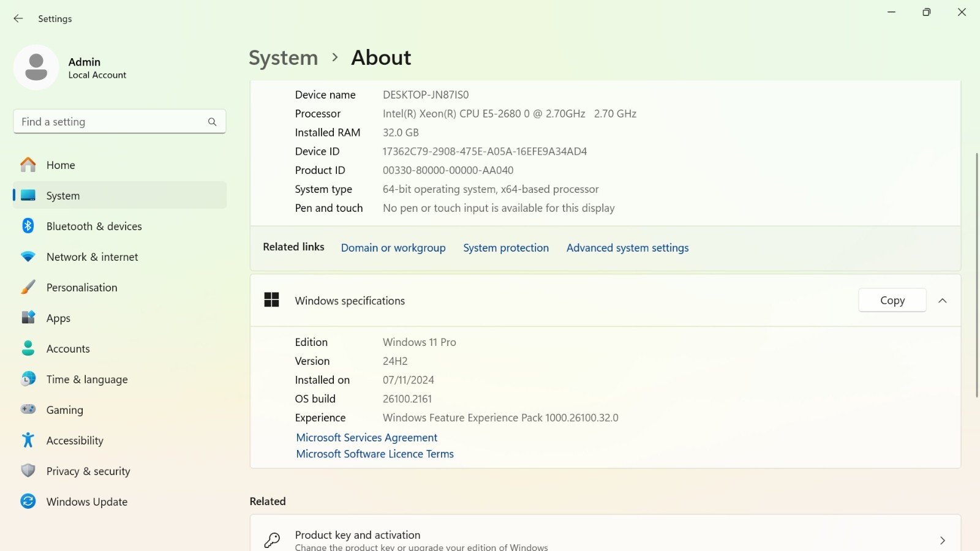Click the Accessibility figure icon
The width and height of the screenshot is (980, 551).
28,440
